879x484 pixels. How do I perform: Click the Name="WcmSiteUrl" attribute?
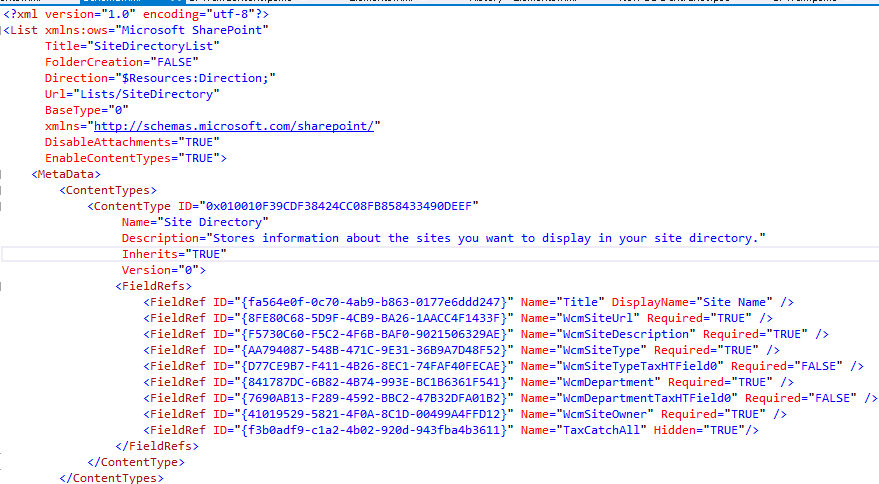580,318
